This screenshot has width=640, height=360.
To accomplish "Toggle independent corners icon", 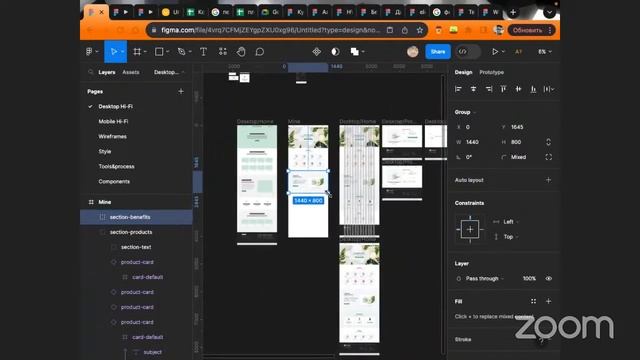I will click(x=549, y=157).
